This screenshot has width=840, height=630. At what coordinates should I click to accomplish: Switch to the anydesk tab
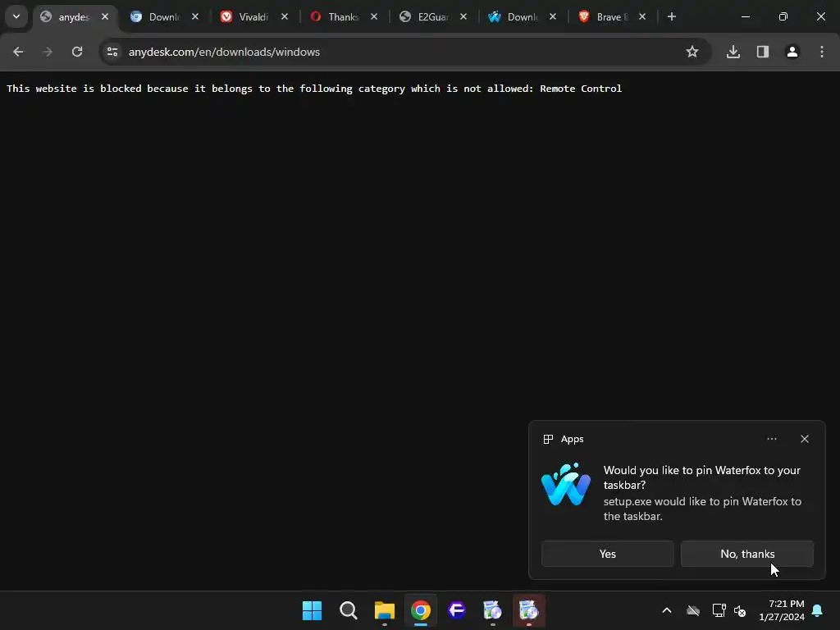[74, 17]
